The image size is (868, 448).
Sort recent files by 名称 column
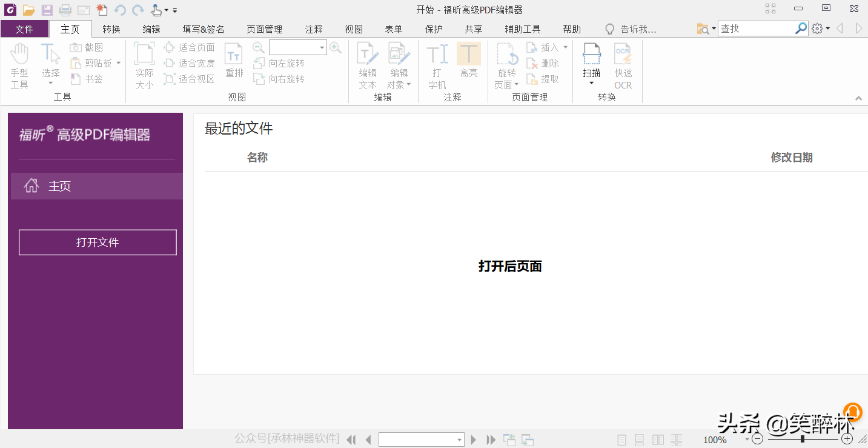[257, 158]
